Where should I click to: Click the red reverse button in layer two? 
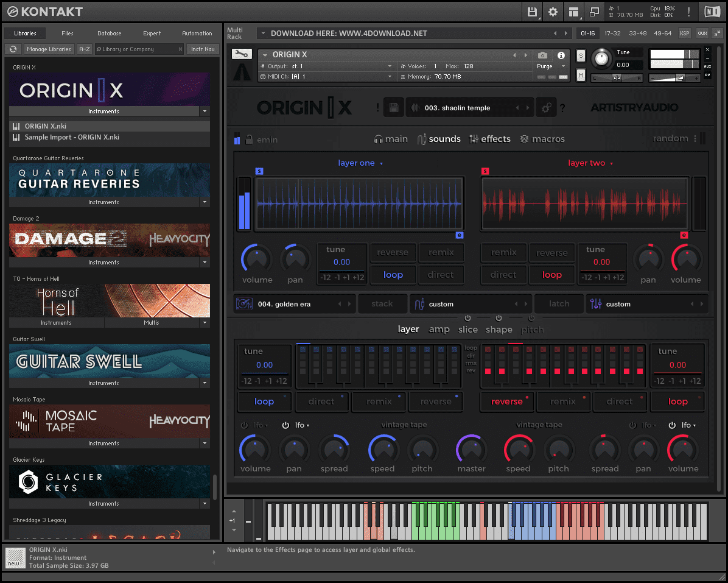click(506, 401)
